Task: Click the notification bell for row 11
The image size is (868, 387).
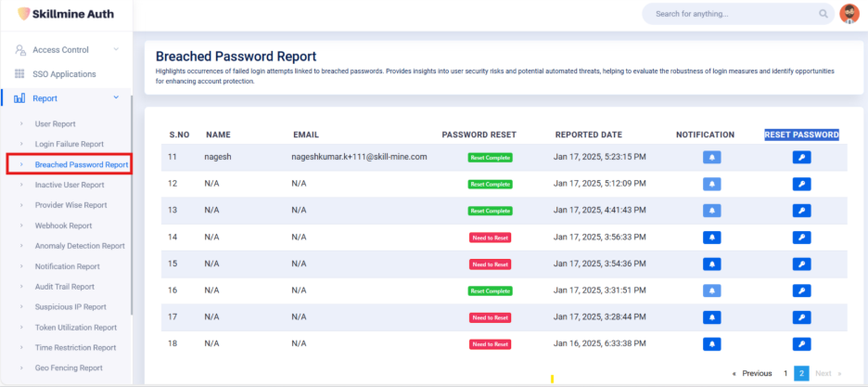Action: tap(711, 158)
